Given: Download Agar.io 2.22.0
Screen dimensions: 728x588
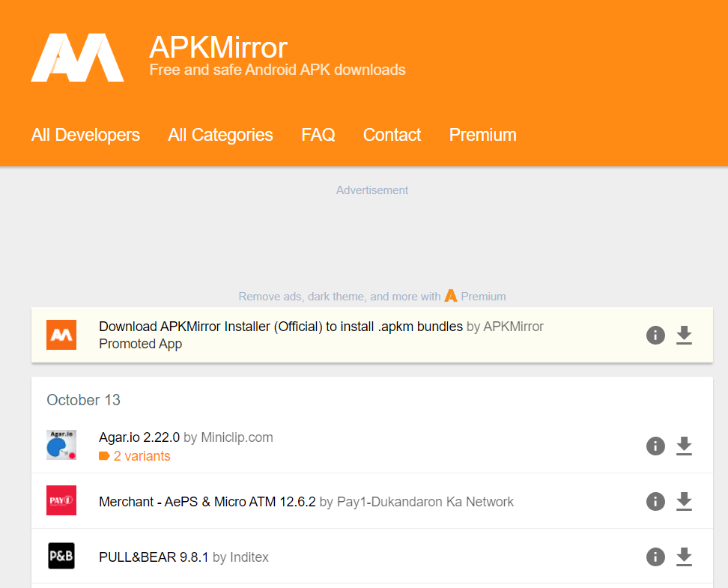Looking at the screenshot, I should click(684, 446).
